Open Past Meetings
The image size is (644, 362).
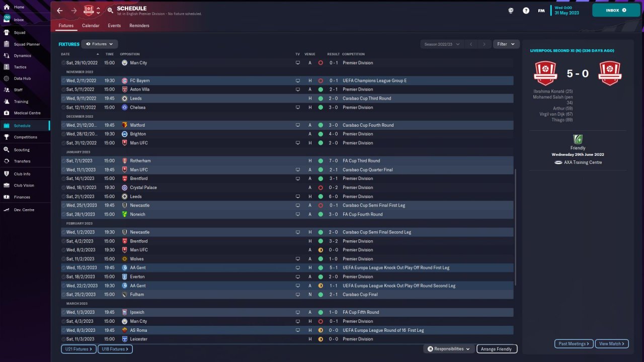pos(574,344)
